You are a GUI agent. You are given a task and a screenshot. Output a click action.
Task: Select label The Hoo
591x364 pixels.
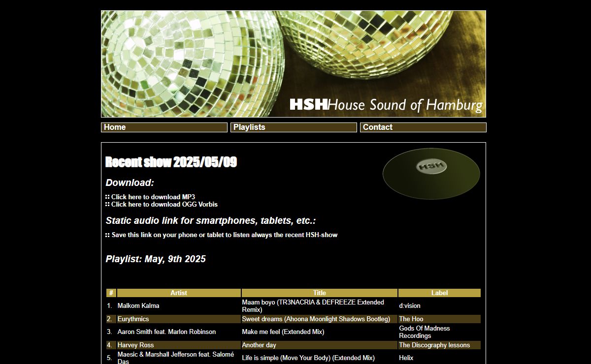point(411,319)
